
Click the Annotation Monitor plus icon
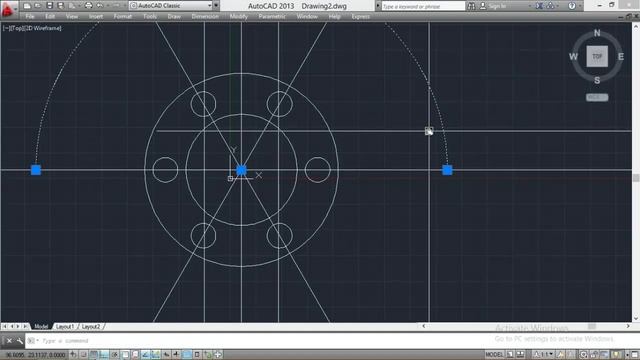coord(217,354)
